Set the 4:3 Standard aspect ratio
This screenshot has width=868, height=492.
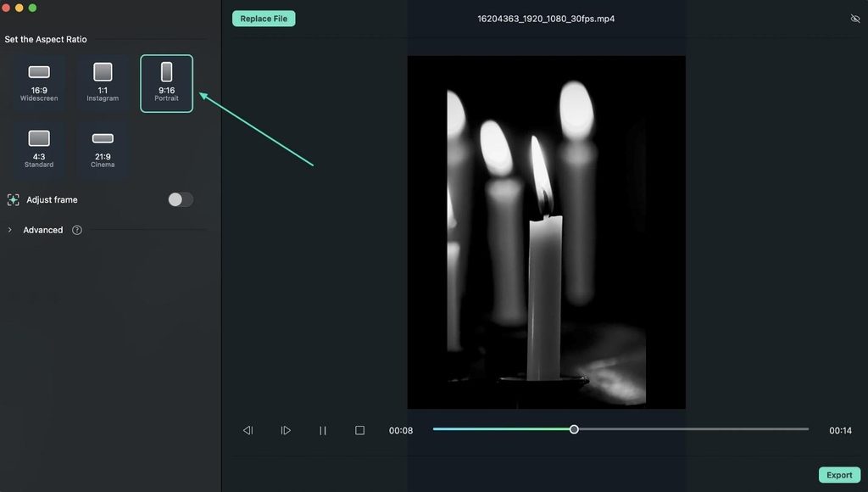click(x=39, y=149)
